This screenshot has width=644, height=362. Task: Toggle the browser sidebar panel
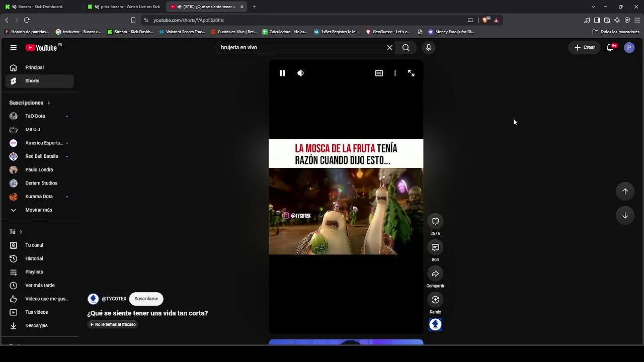click(597, 20)
